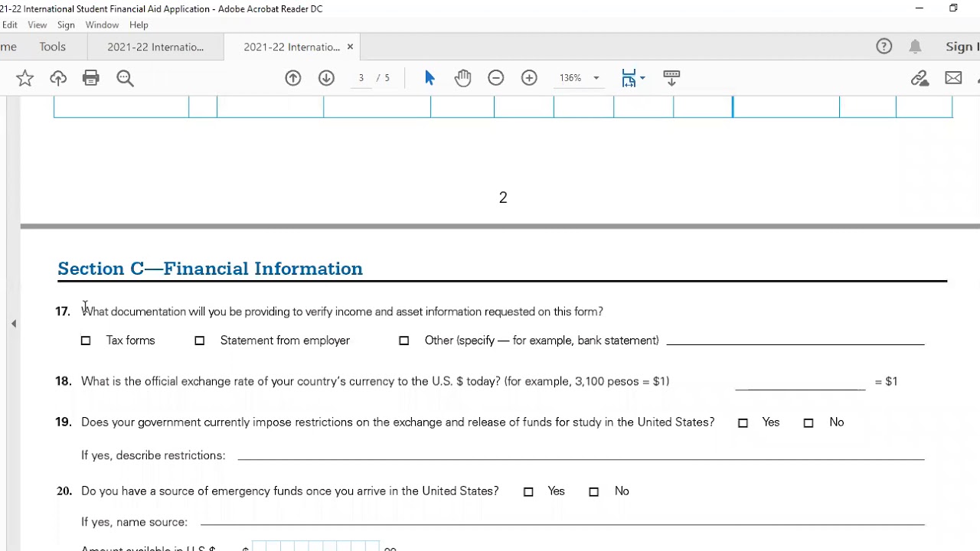Choose the selection arrow tool
Viewport: 980px width, 551px height.
point(430,78)
